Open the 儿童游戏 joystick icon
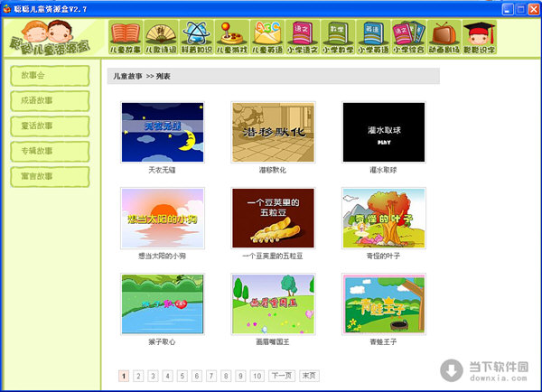 231,37
